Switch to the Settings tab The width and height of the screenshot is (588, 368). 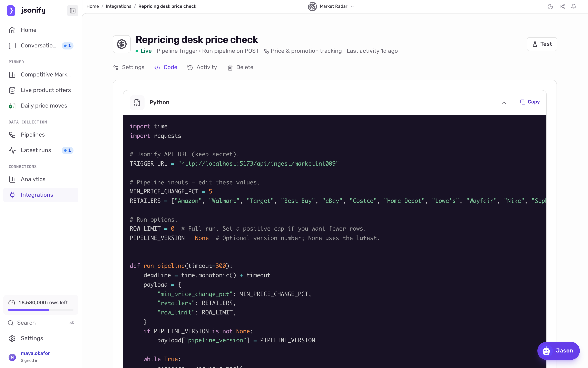coord(129,67)
